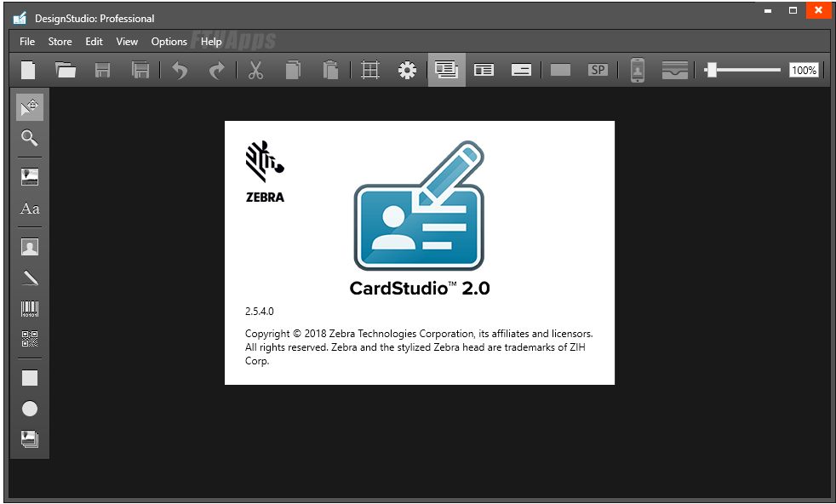Undo the last action

[x=180, y=71]
